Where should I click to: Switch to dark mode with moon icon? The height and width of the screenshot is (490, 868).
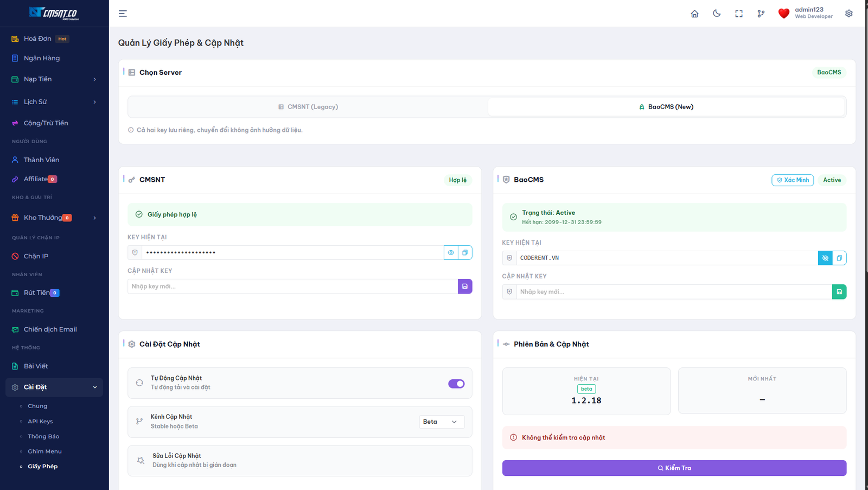pos(717,14)
